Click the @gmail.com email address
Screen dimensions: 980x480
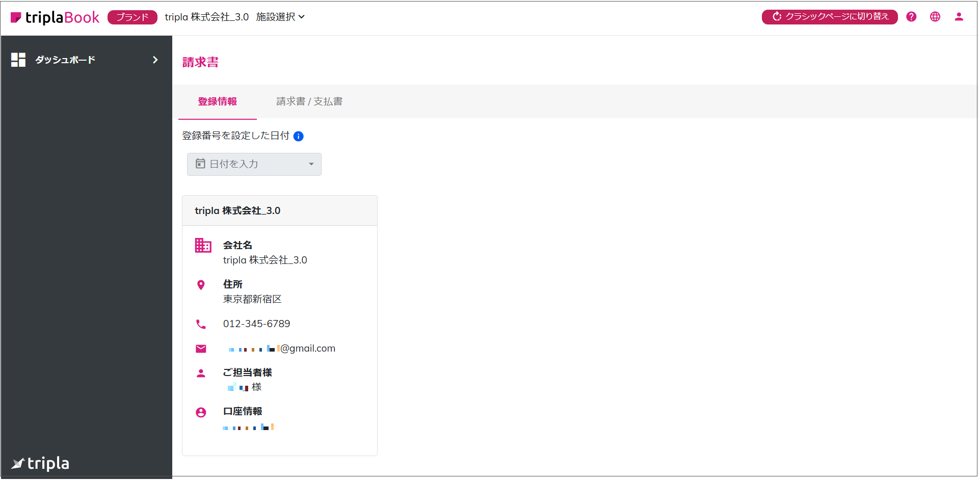(282, 349)
